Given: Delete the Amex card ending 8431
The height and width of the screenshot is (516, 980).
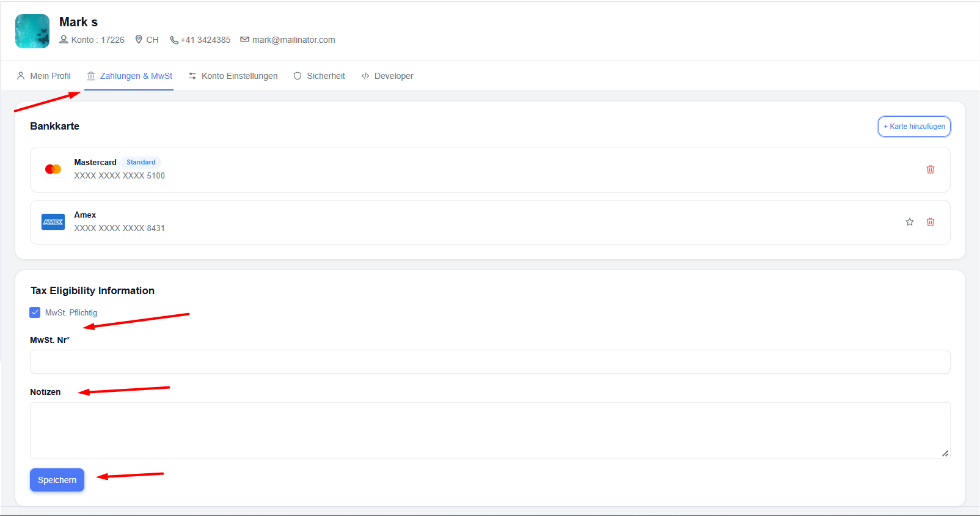Looking at the screenshot, I should pyautogui.click(x=930, y=222).
